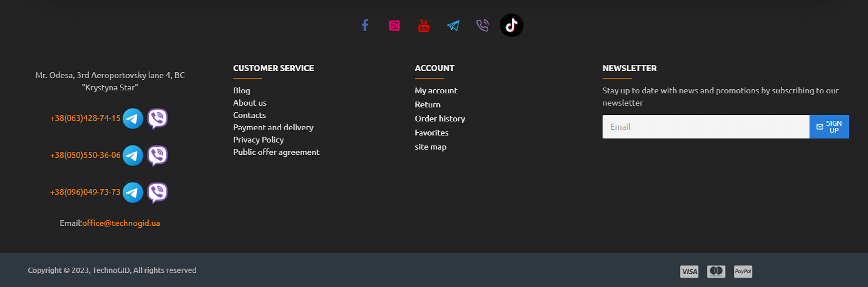Screen dimensions: 868x287
Task: Open the Privacy Policy link
Action: (258, 140)
